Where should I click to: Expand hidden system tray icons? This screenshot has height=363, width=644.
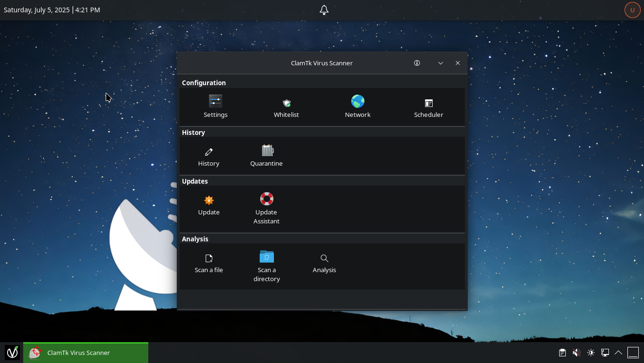[x=618, y=353]
